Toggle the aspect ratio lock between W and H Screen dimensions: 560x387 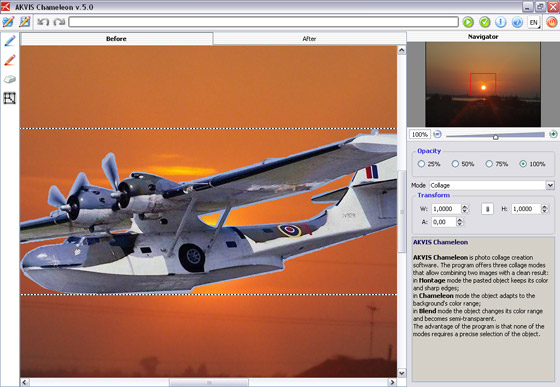488,209
